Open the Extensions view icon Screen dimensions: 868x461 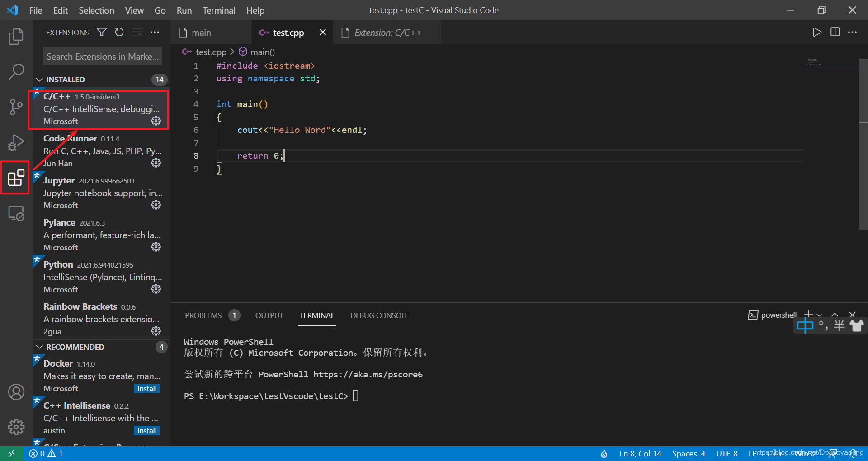16,178
